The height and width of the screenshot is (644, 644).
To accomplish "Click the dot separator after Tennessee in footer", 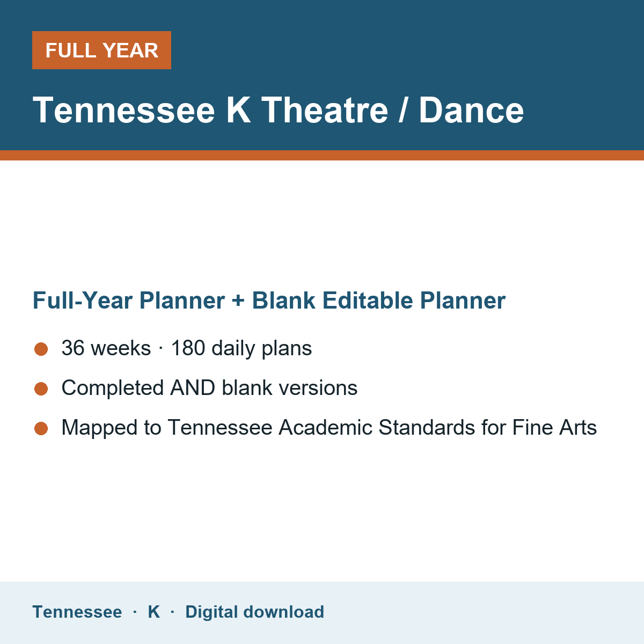I will (x=135, y=612).
